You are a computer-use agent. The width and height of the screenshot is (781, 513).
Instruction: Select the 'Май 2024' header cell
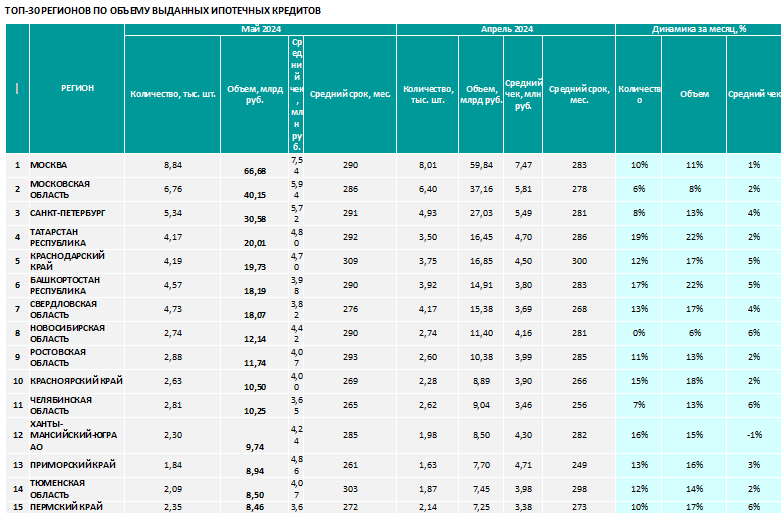(x=260, y=29)
